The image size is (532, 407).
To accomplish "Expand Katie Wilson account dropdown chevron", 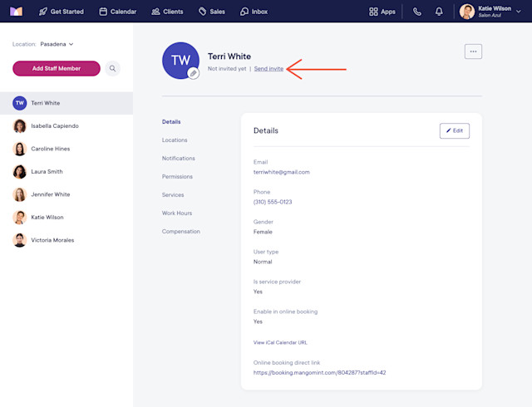I will (x=519, y=12).
